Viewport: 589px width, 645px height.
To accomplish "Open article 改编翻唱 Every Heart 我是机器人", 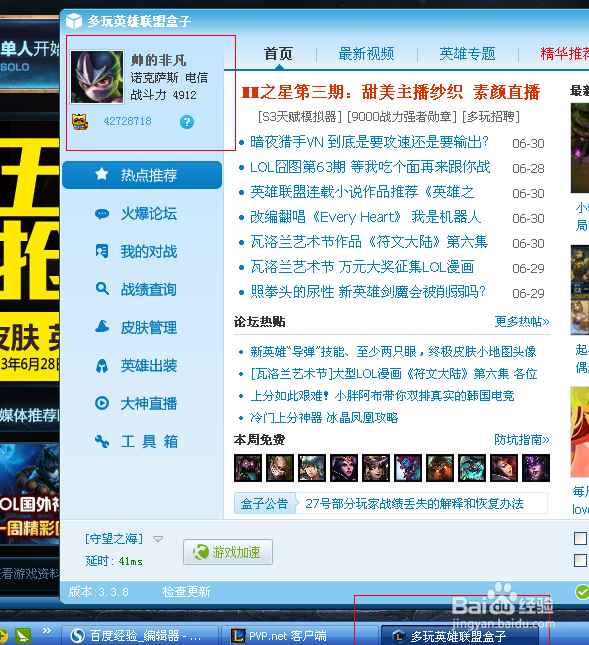I will pos(365,217).
